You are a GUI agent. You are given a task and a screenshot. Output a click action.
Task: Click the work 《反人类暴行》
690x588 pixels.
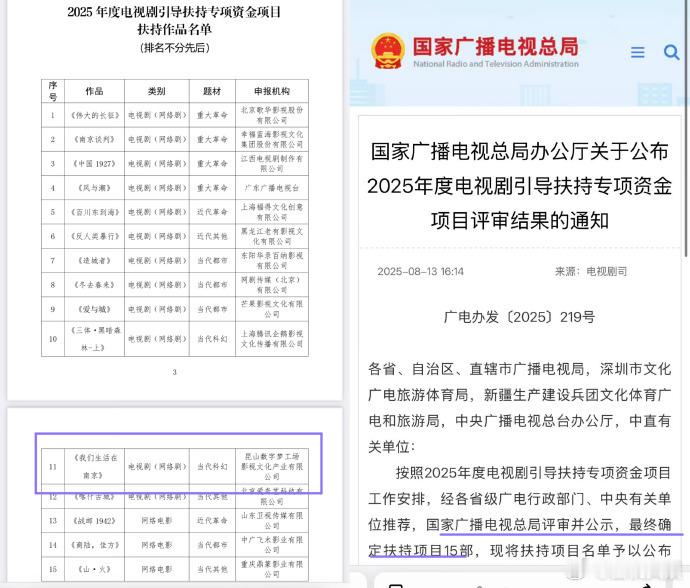tap(95, 236)
